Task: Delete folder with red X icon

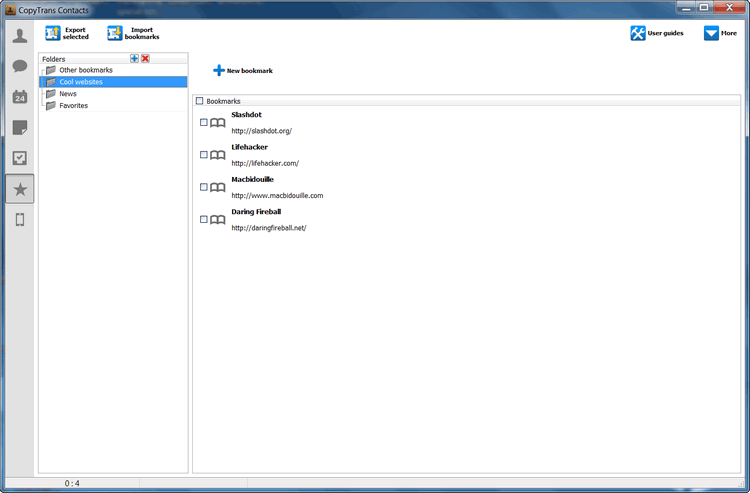Action: [x=145, y=58]
